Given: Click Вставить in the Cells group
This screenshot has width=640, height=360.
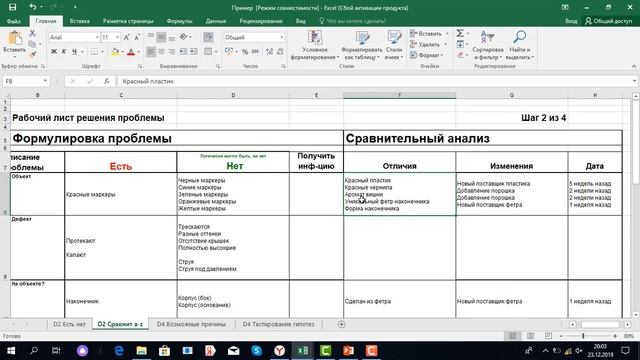Looking at the screenshot, I should click(x=429, y=34).
